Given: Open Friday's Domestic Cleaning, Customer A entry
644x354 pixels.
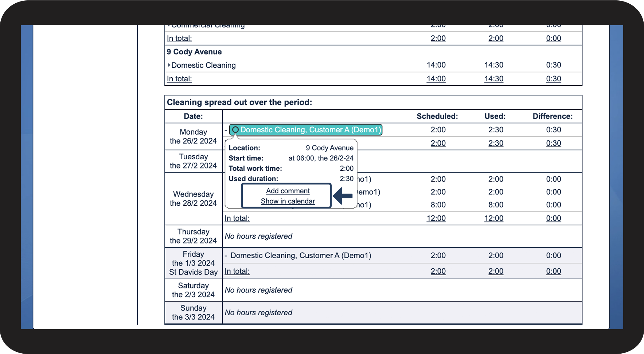Looking at the screenshot, I should [301, 256].
